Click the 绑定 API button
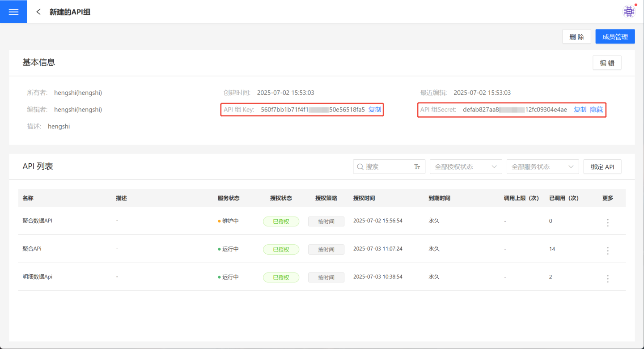644x349 pixels. (602, 167)
